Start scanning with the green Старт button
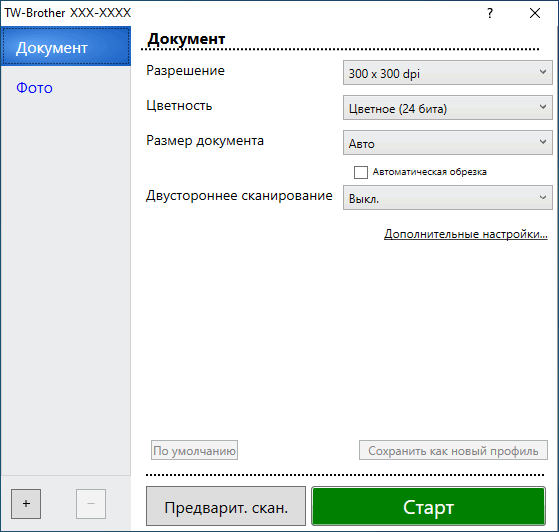 (429, 506)
